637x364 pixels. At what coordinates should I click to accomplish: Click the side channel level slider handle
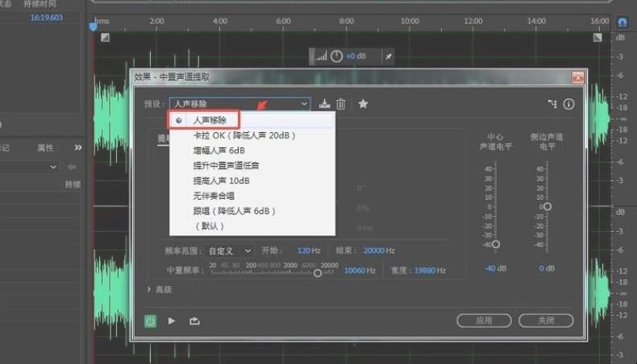point(547,206)
